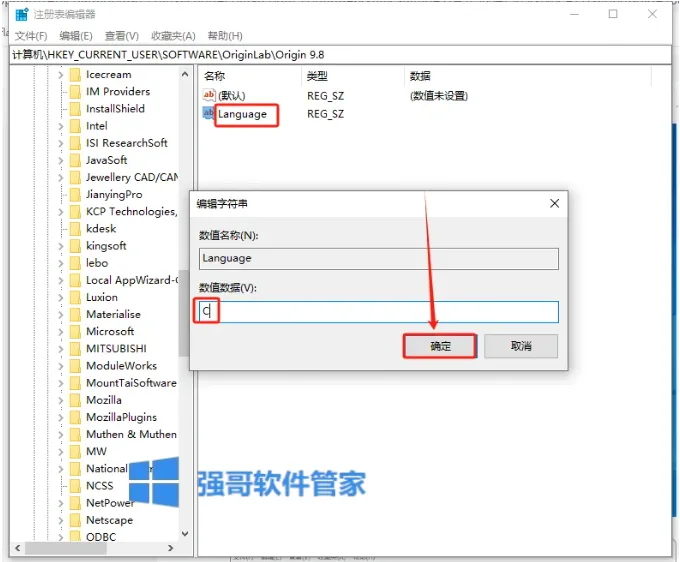Viewport: 680px width, 562px height.
Task: Click the Materialise folder icon
Action: 75,314
